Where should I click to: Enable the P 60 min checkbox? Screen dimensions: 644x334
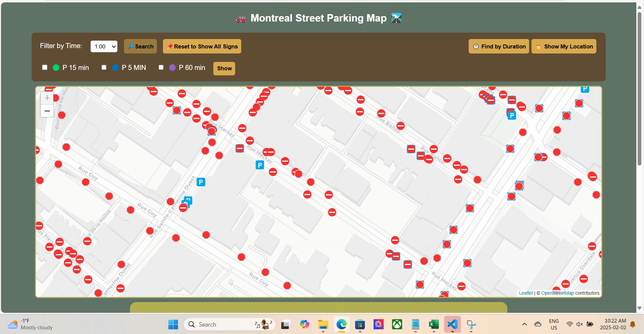point(161,67)
